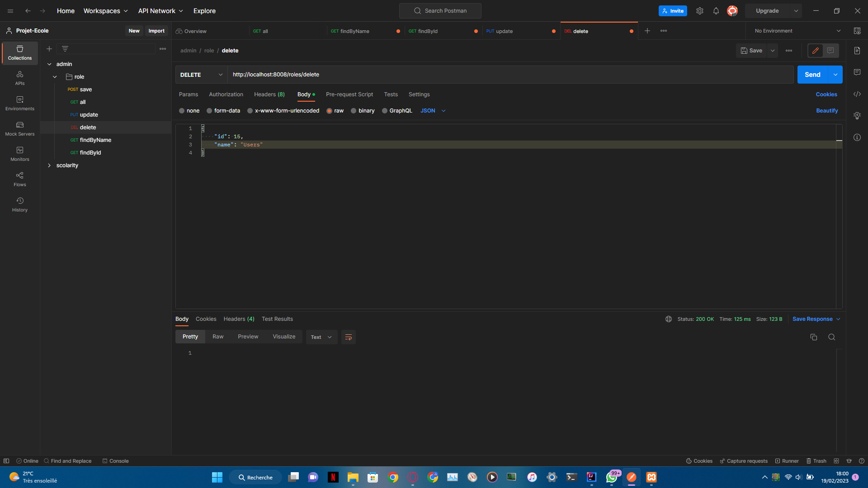Open the Environments sidebar panel
868x488 pixels.
20,103
